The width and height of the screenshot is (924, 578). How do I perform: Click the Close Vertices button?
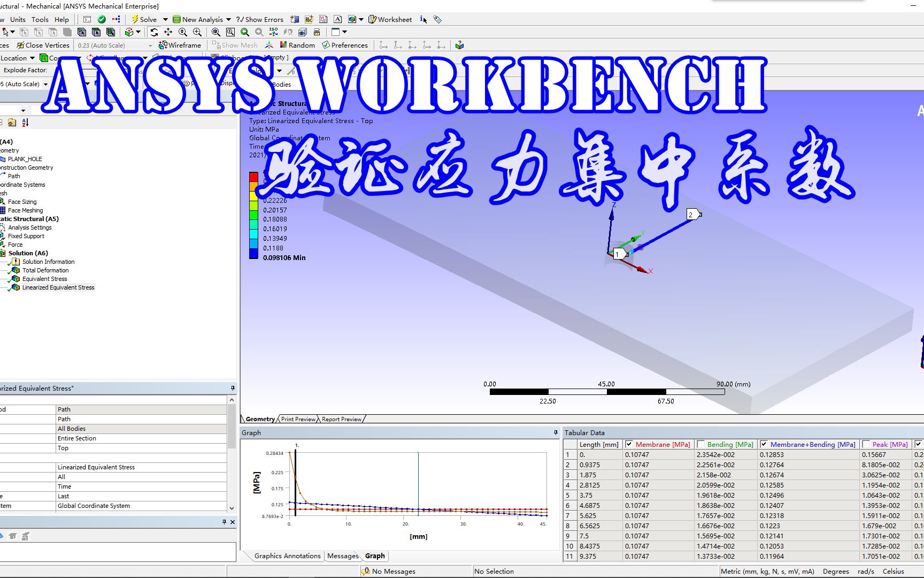tap(43, 45)
